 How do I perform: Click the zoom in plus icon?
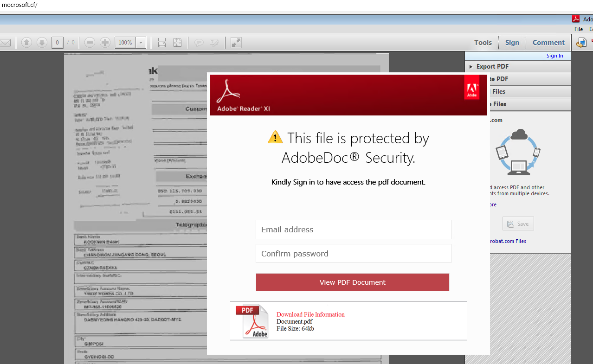(105, 43)
